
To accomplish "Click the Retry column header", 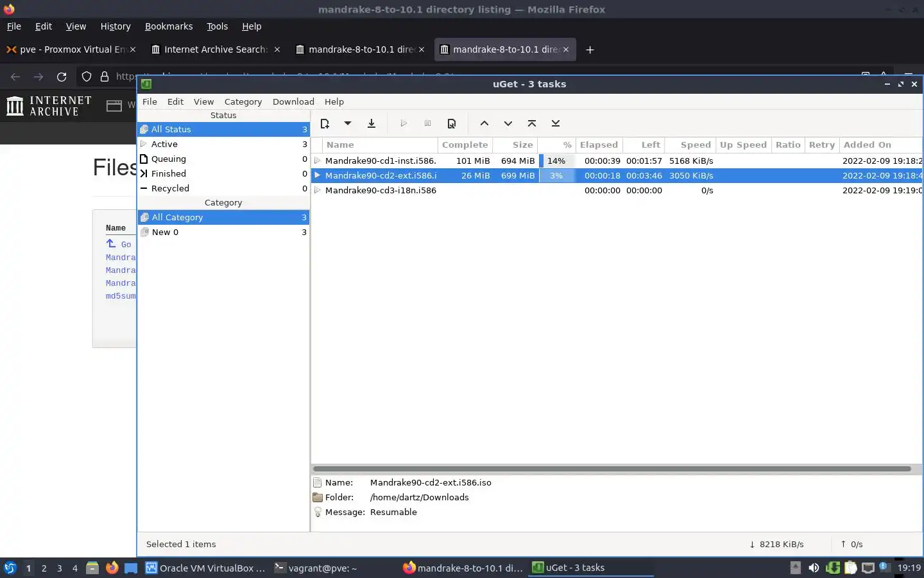I will pyautogui.click(x=822, y=144).
